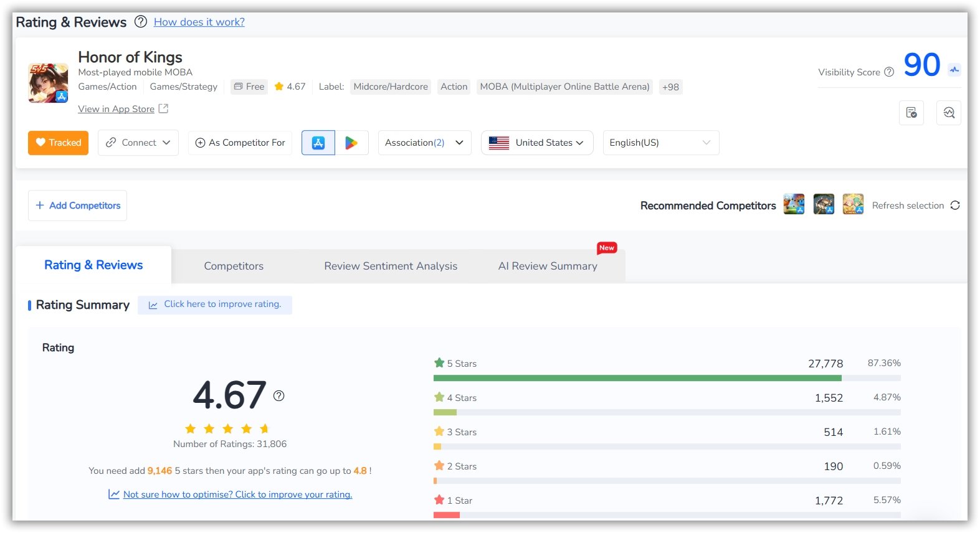Click 'Click here to improve rating' button

215,304
